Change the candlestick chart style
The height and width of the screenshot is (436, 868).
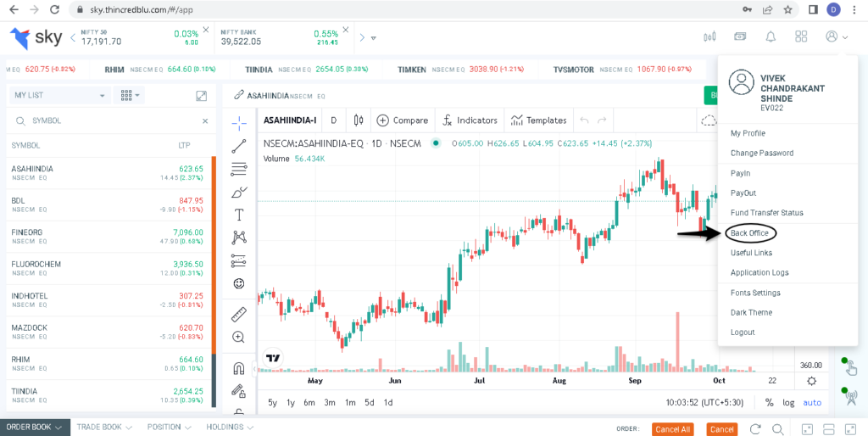pos(358,120)
